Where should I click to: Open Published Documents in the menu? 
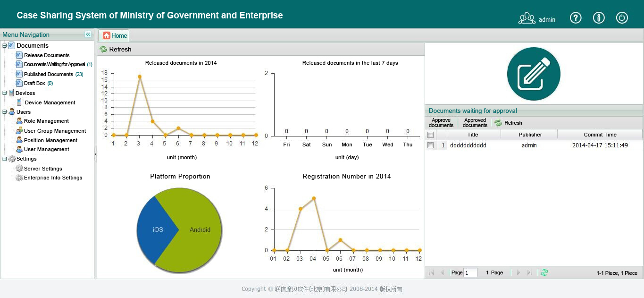[48, 74]
